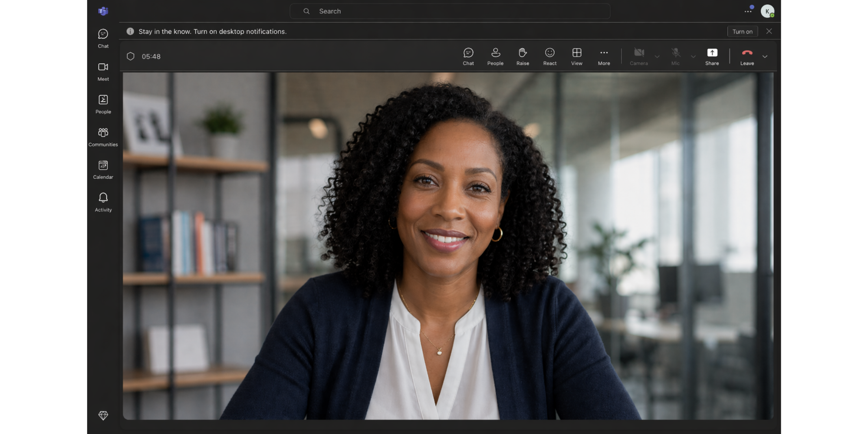Open the Activity feed bell icon

103,198
